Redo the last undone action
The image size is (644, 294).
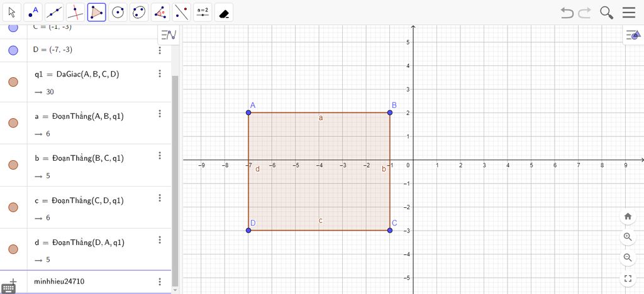[584, 13]
